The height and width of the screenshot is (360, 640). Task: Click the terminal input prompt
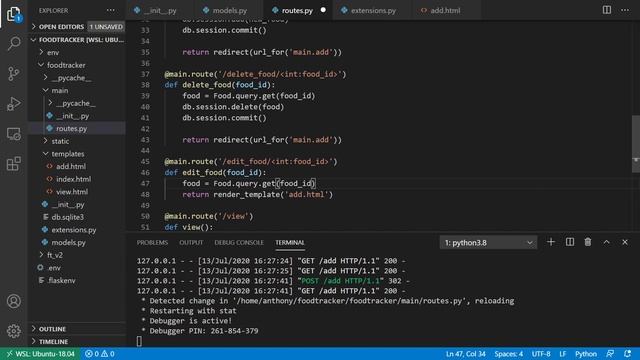139,341
